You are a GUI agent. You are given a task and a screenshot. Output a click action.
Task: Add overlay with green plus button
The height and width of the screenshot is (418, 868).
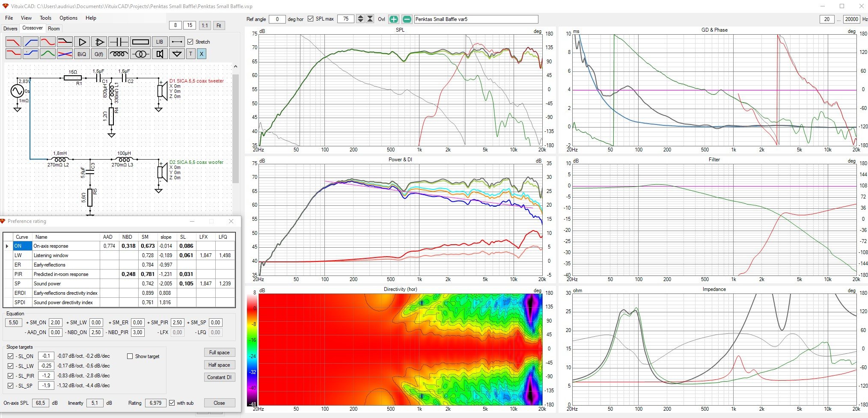coord(394,19)
